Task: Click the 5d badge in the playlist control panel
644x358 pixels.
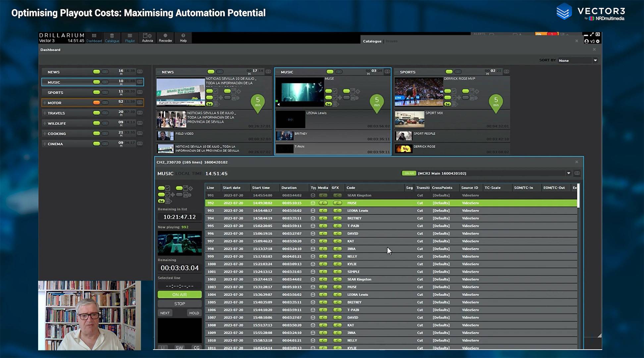Action: point(161,201)
